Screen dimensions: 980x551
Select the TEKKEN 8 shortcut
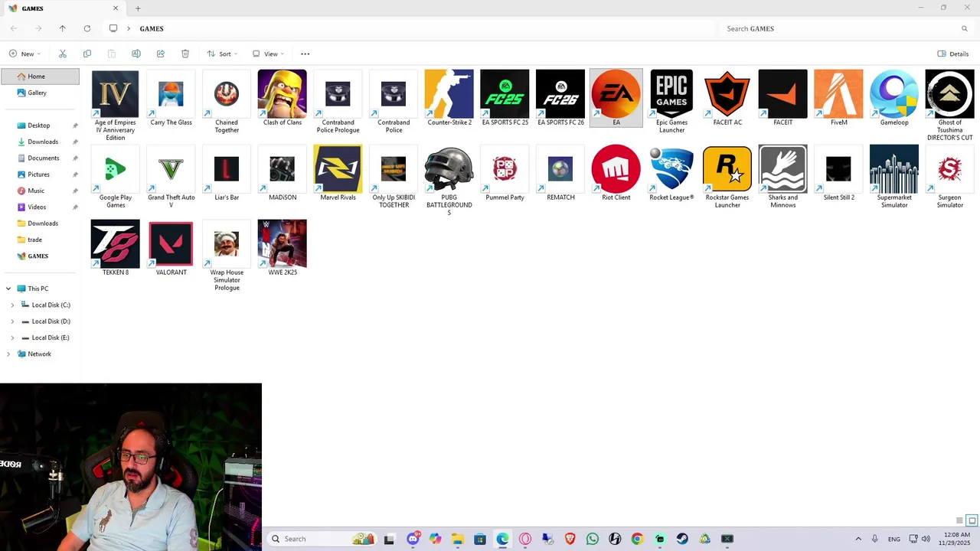pyautogui.click(x=115, y=244)
